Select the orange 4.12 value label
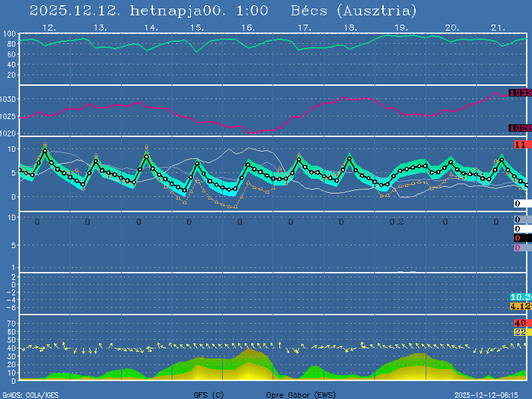This screenshot has width=532, height=399. (520, 306)
